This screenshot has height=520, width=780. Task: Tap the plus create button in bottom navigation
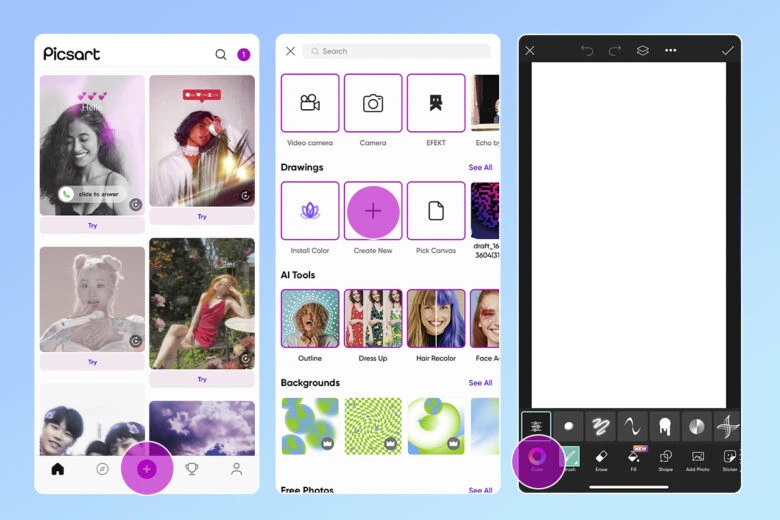(147, 469)
